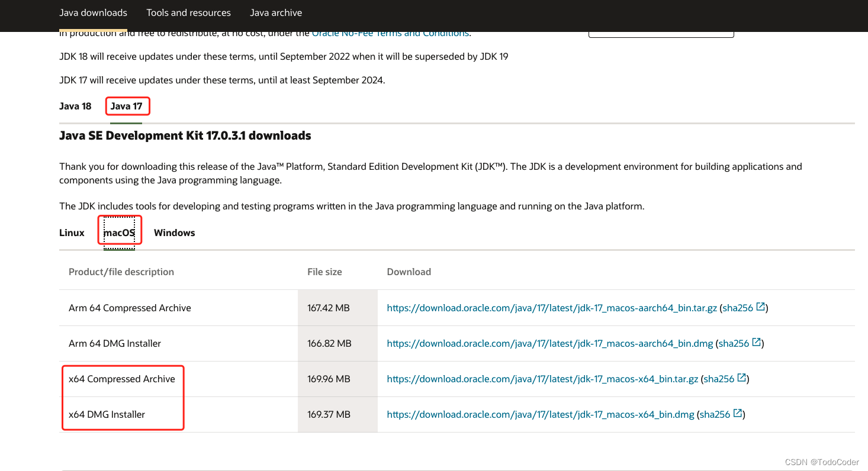Click the '166.82 MB' file size cell

pos(337,344)
